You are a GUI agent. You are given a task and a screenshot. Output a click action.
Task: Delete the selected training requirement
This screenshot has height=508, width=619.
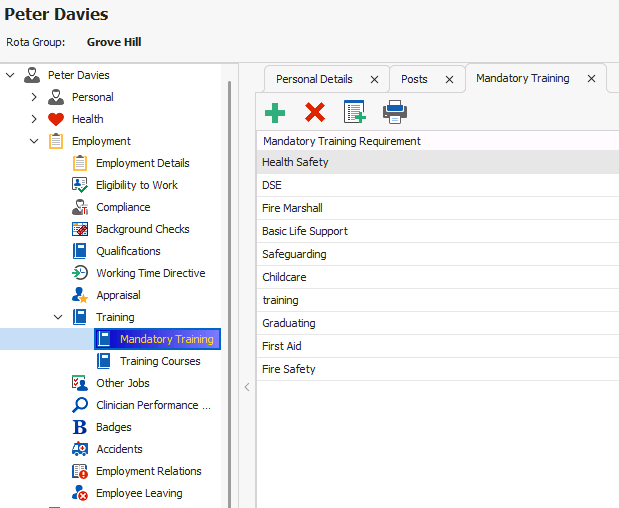(315, 112)
